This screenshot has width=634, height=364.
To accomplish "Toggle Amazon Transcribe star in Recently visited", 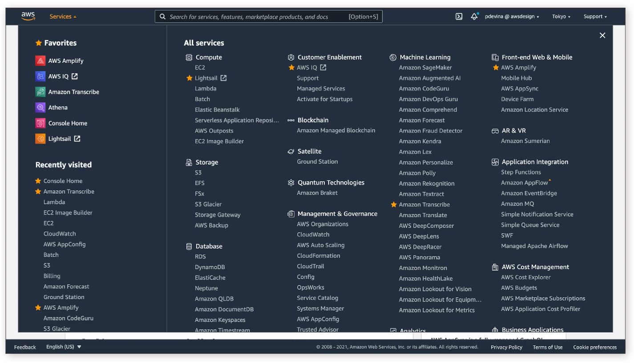I will 38,192.
